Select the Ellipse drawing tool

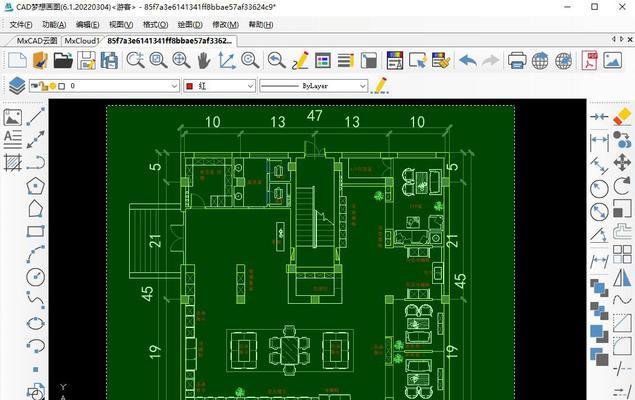(36, 323)
